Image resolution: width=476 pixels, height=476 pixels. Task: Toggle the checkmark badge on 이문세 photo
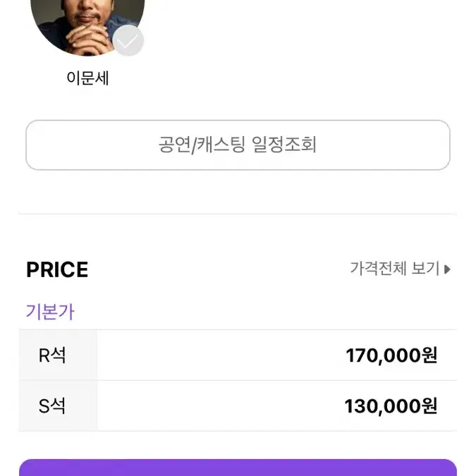click(x=128, y=40)
